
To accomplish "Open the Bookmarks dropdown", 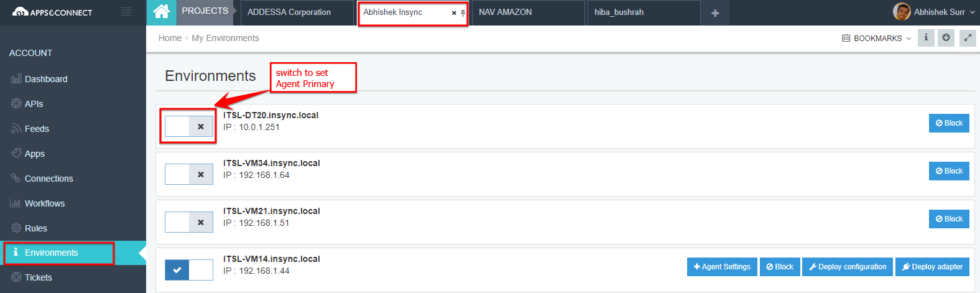I will (x=877, y=38).
